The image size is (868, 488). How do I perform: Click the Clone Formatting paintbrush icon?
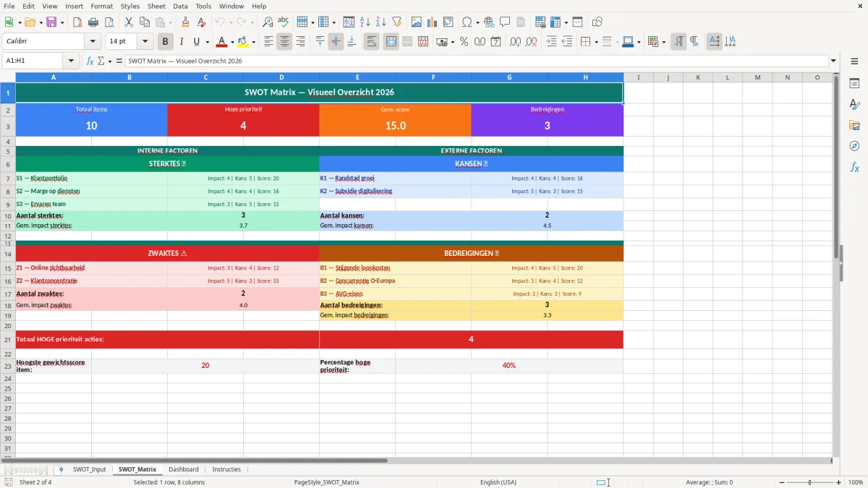point(186,22)
